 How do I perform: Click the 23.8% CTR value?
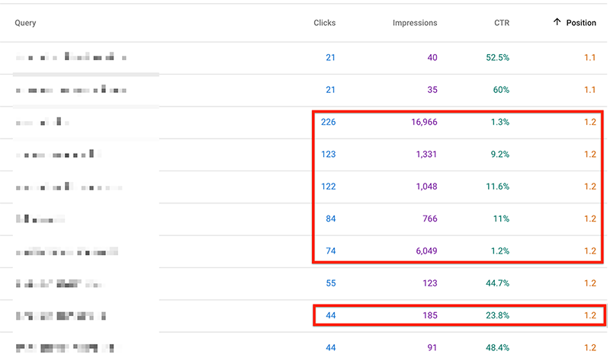498,315
